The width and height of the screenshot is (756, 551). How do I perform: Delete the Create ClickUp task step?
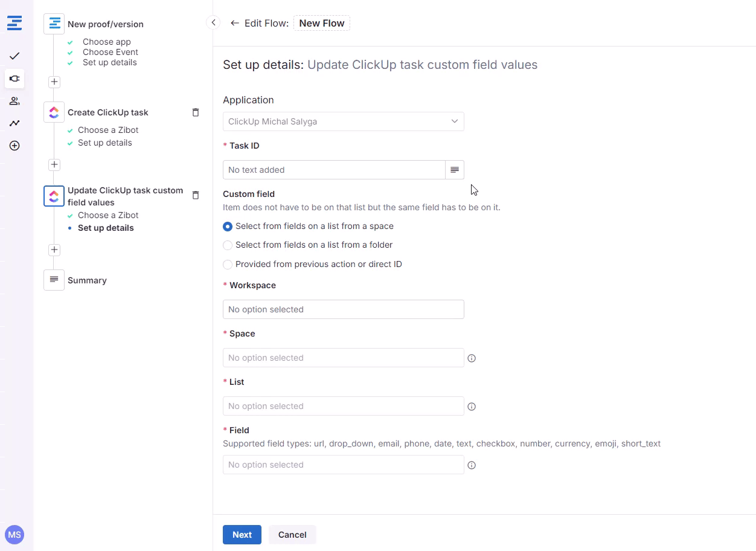(x=195, y=112)
